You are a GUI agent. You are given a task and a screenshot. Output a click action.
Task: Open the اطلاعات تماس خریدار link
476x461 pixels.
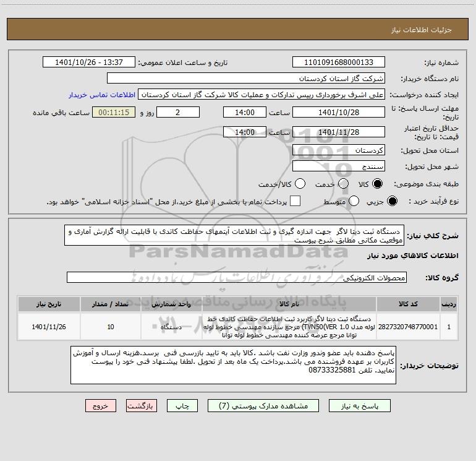tap(102, 95)
